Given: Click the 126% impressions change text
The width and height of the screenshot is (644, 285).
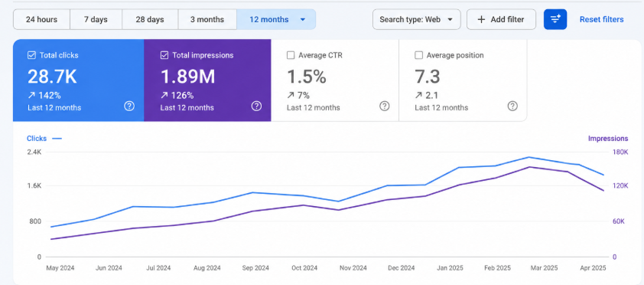Looking at the screenshot, I should (182, 96).
